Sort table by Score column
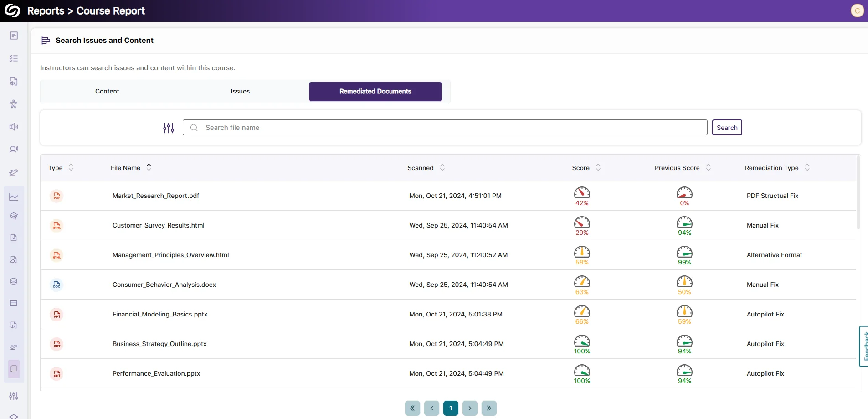868x419 pixels. point(598,167)
